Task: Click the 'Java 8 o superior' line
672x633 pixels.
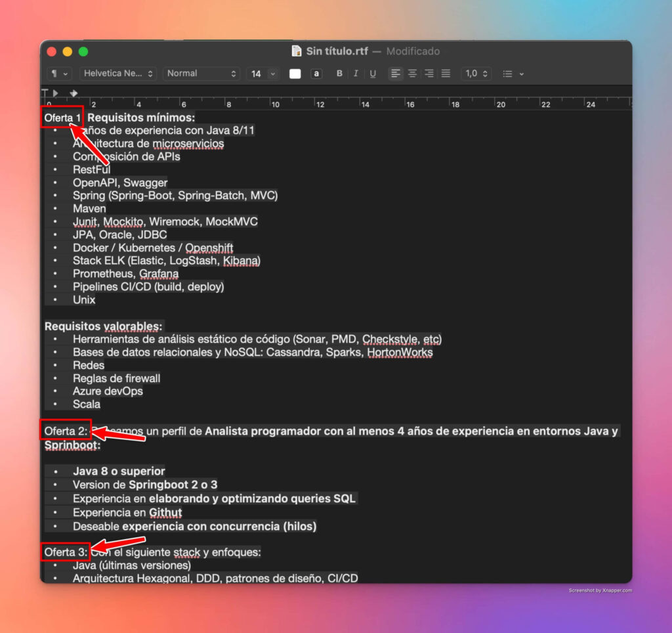Action: (x=119, y=471)
